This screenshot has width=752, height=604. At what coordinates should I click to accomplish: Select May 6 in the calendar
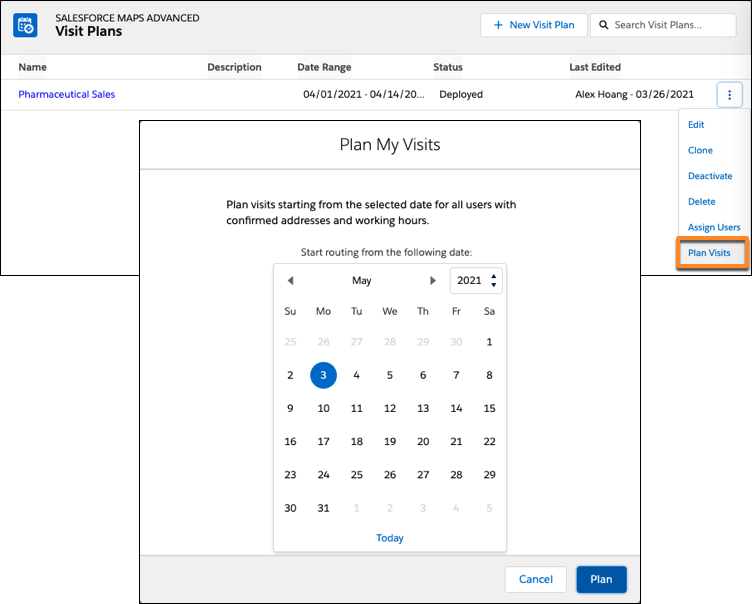pos(423,375)
